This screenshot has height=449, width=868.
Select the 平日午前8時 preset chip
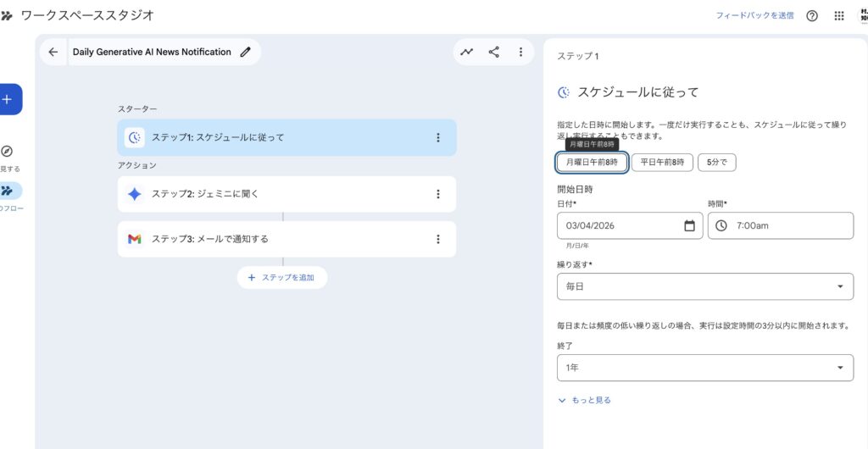pyautogui.click(x=662, y=162)
